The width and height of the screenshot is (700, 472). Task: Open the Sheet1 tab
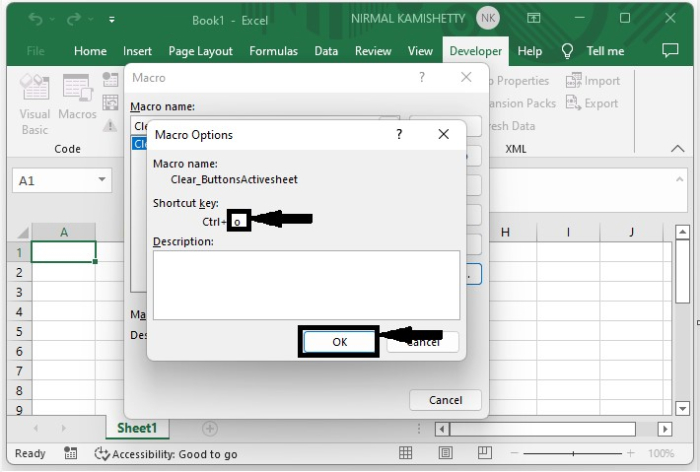(137, 428)
